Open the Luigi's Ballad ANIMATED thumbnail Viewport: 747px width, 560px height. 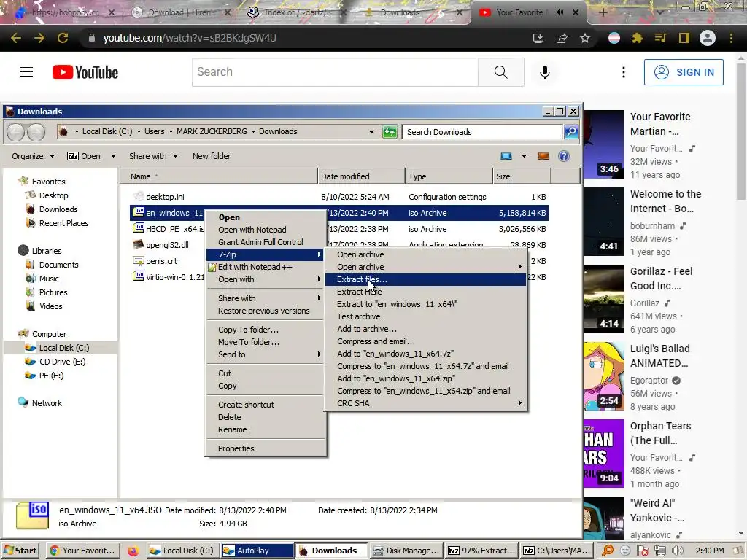pyautogui.click(x=603, y=376)
